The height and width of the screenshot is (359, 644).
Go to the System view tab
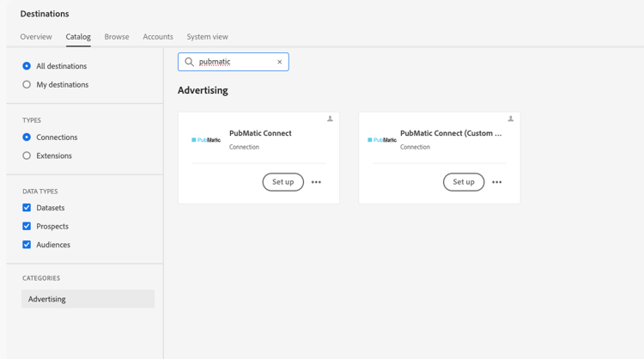point(207,37)
